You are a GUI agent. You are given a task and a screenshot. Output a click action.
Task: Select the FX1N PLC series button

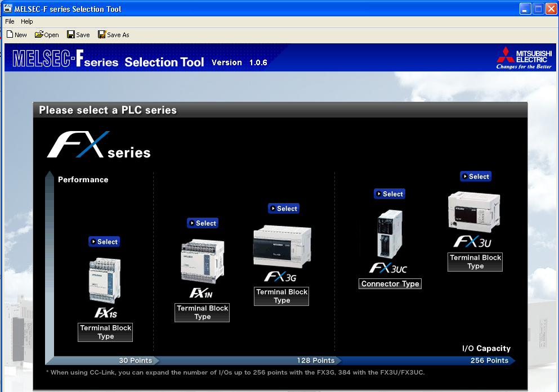pyautogui.click(x=203, y=223)
